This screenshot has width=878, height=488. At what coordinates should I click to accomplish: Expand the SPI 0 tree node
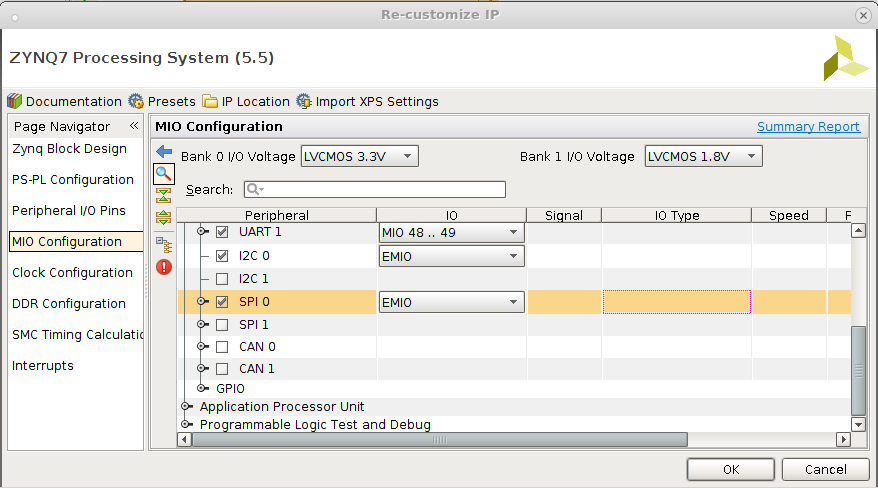click(x=203, y=301)
